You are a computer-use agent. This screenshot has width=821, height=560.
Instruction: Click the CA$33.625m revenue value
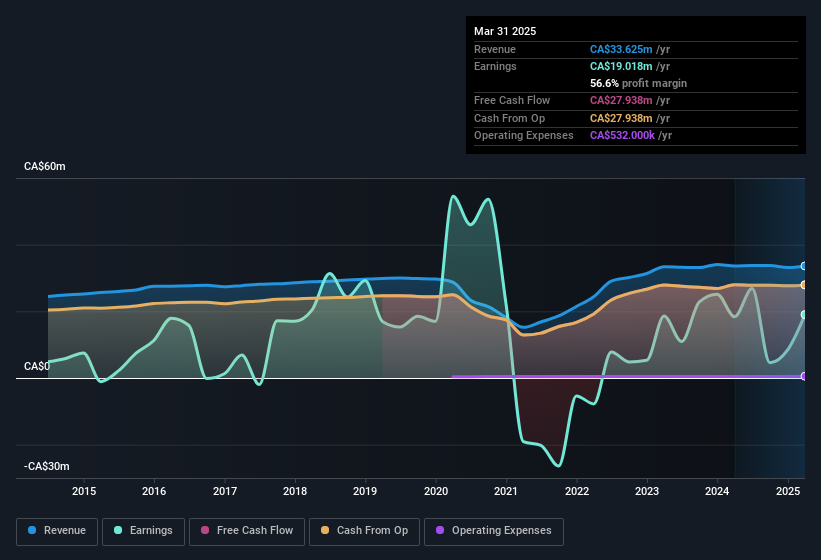tap(621, 49)
